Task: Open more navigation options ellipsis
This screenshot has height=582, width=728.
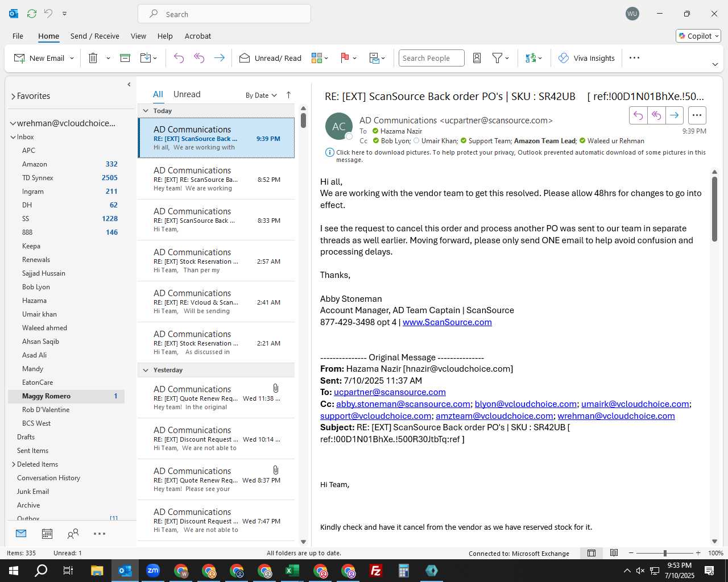Action: click(x=100, y=534)
